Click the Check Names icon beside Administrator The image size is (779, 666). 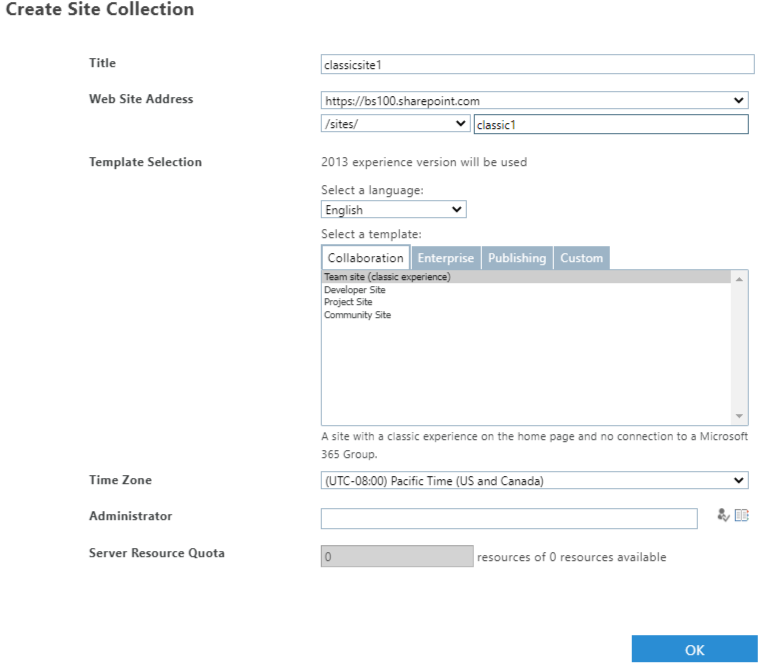pyautogui.click(x=723, y=516)
